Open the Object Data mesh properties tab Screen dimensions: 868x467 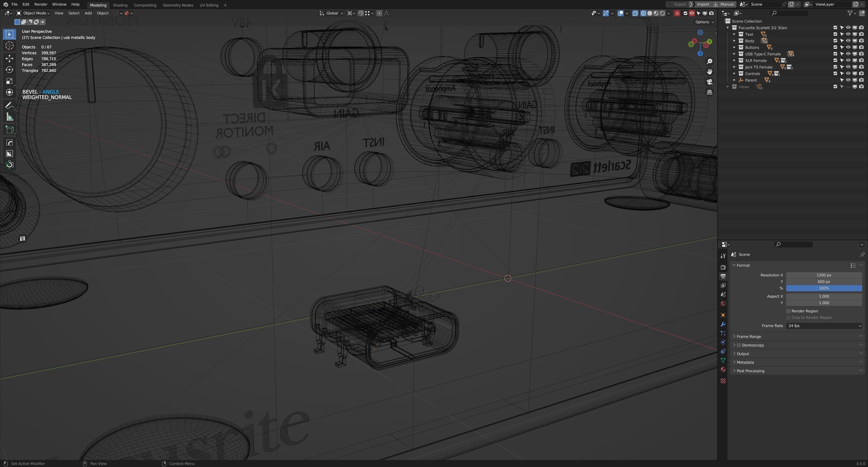(x=723, y=361)
